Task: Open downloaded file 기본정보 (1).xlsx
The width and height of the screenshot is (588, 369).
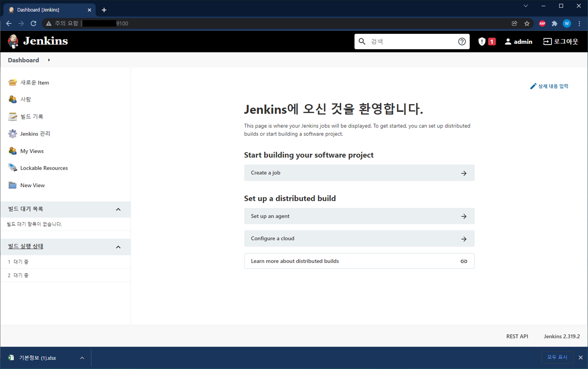Action: tap(37, 358)
